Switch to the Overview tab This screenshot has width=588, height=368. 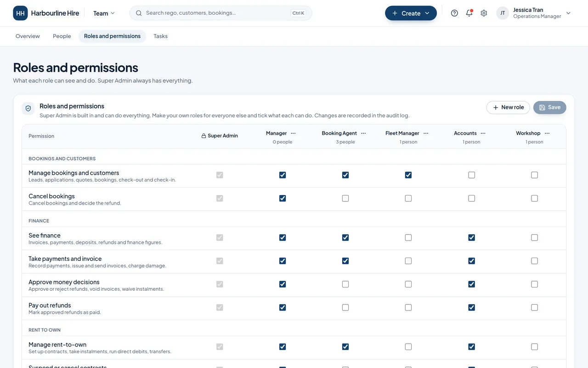tap(28, 36)
